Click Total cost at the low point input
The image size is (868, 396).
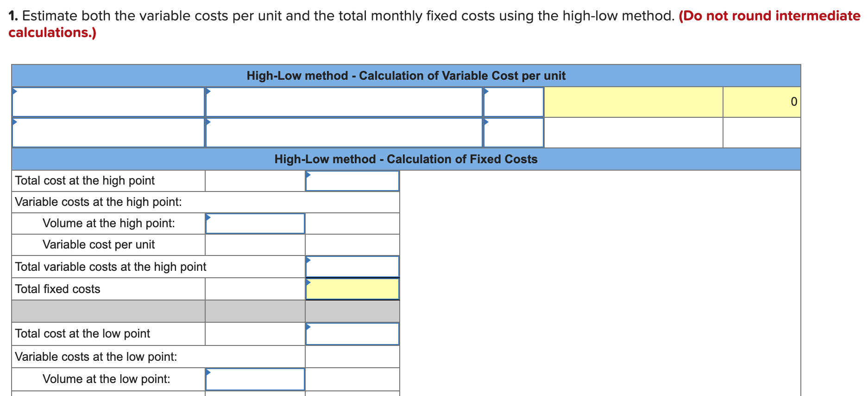tap(352, 334)
